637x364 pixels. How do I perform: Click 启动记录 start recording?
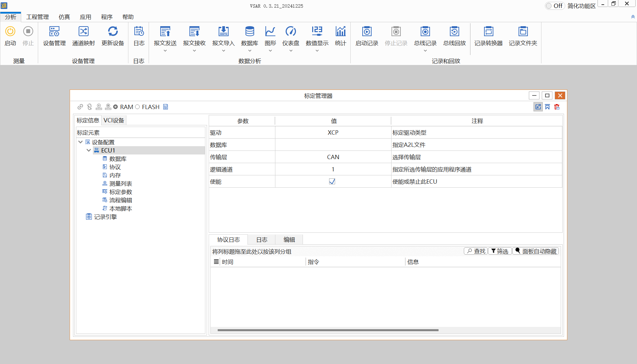(x=367, y=36)
